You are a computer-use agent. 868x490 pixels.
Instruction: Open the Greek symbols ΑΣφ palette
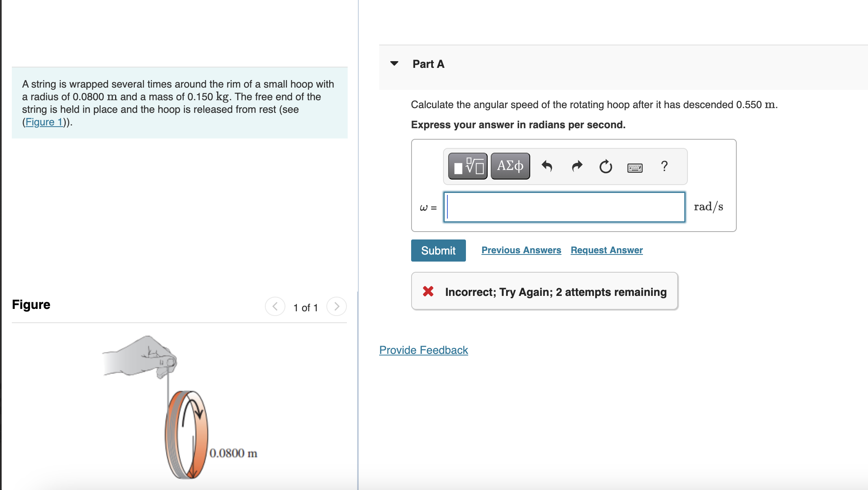(x=510, y=166)
